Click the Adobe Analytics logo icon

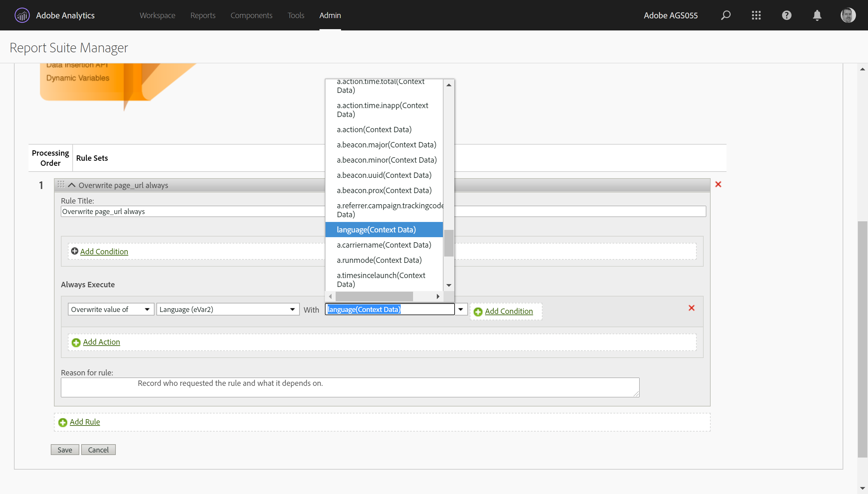pyautogui.click(x=22, y=15)
